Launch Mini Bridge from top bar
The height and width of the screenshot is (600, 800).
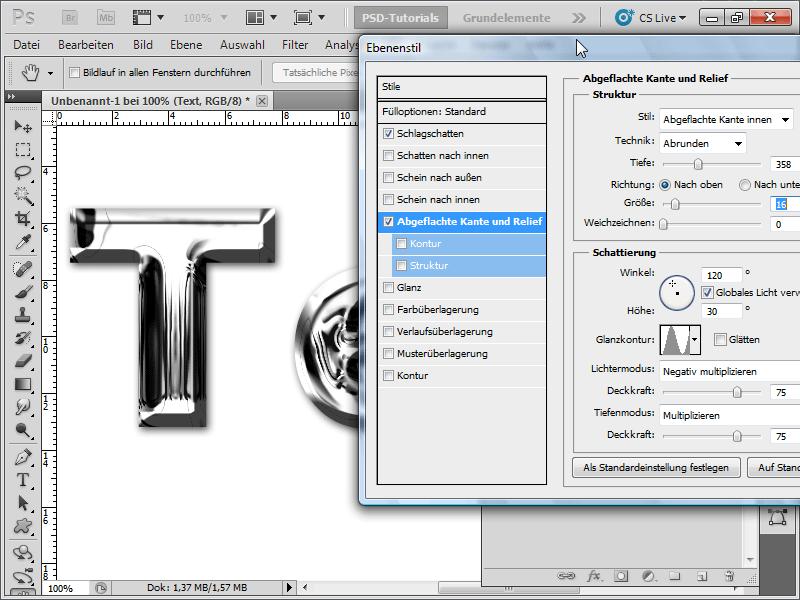click(106, 18)
